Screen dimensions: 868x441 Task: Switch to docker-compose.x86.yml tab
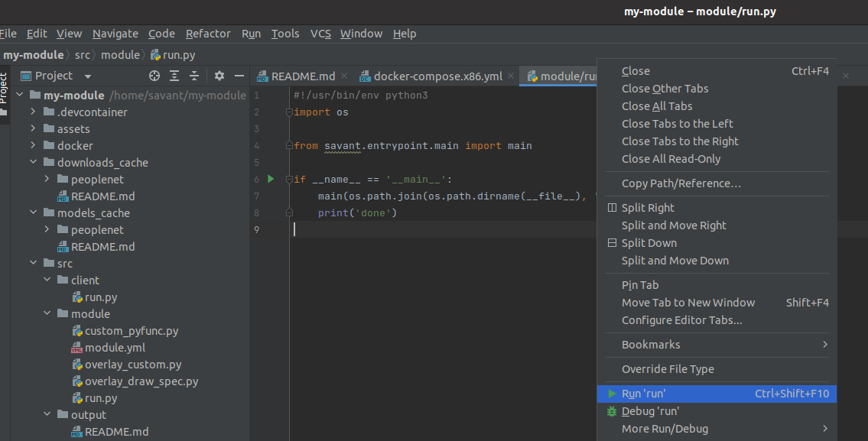pos(437,76)
